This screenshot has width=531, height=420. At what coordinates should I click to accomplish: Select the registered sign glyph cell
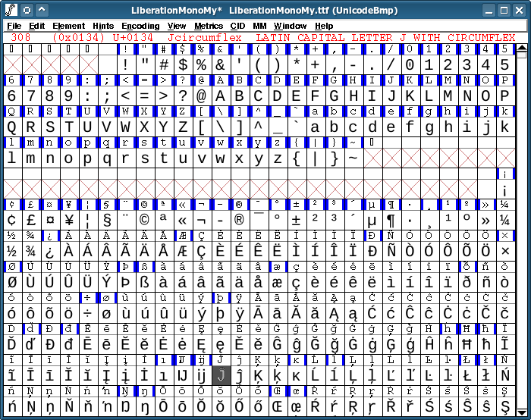[240, 221]
